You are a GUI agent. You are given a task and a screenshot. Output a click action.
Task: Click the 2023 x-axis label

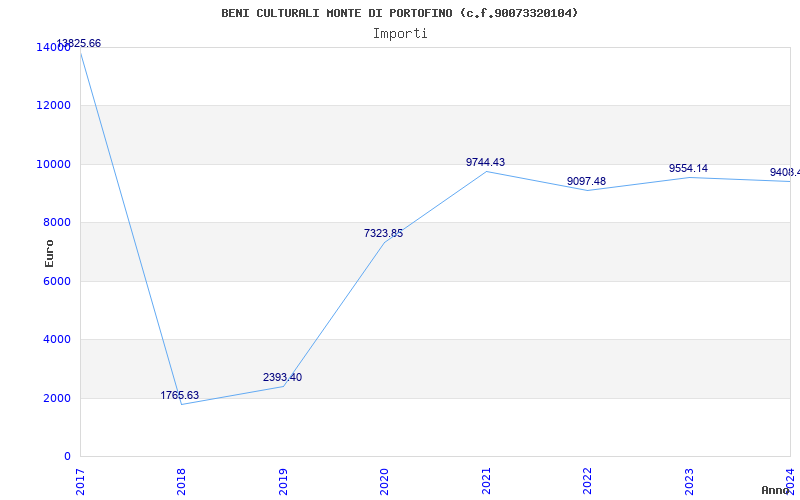tap(689, 482)
